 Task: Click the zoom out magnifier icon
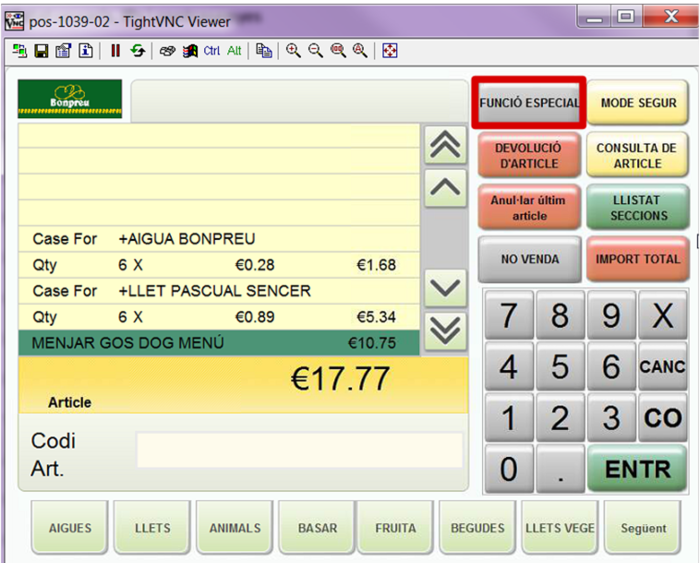tap(316, 51)
